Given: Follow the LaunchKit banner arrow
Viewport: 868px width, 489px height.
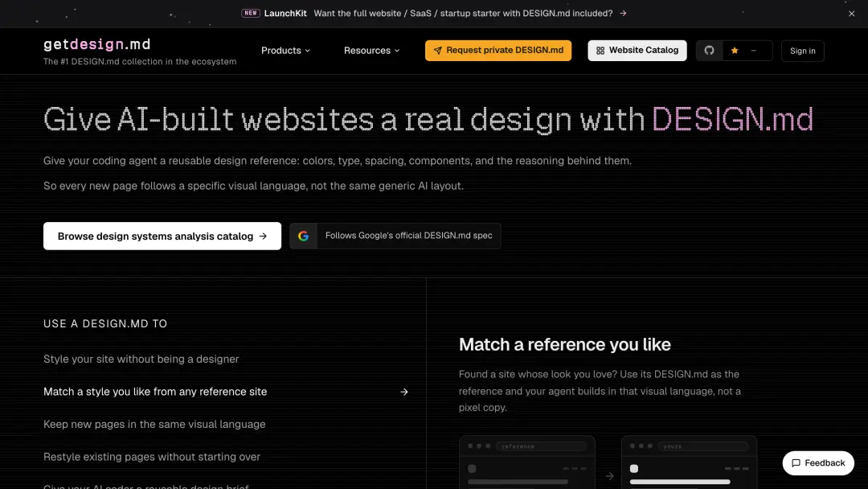Looking at the screenshot, I should (x=624, y=14).
